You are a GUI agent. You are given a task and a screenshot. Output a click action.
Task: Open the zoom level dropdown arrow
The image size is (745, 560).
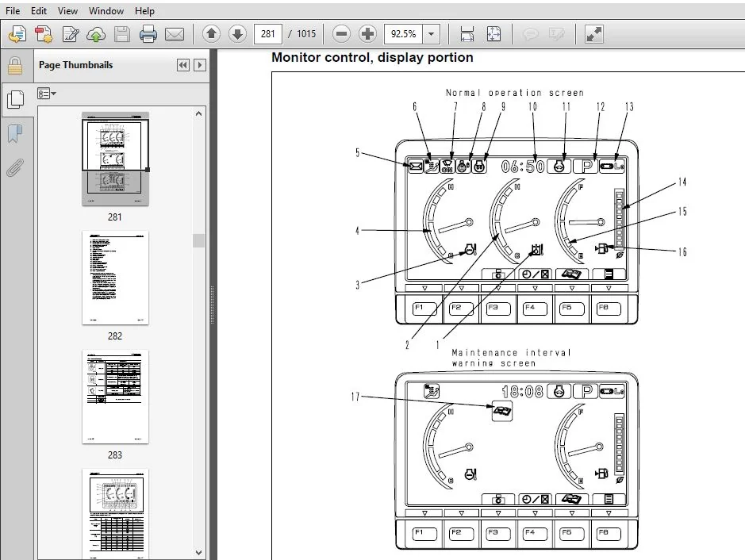431,34
